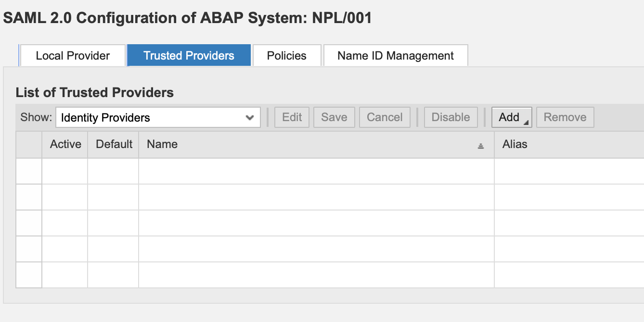
Task: Click the Save button
Action: (334, 117)
